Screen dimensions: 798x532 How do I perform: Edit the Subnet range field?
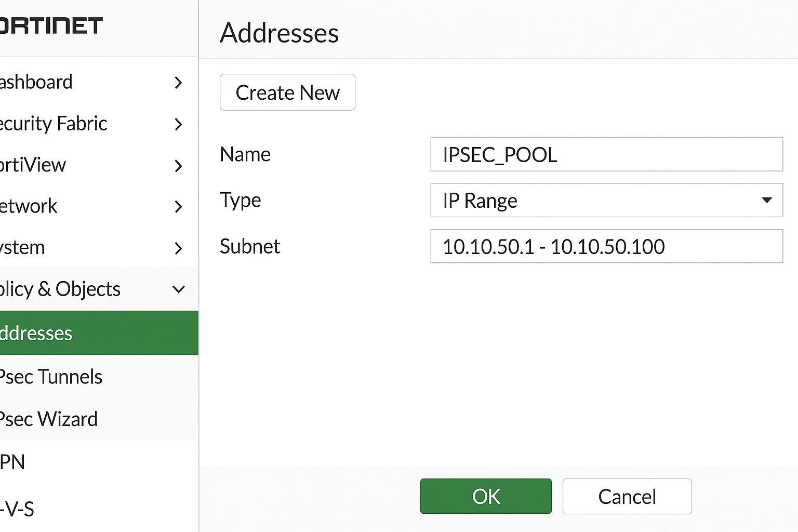click(x=606, y=246)
